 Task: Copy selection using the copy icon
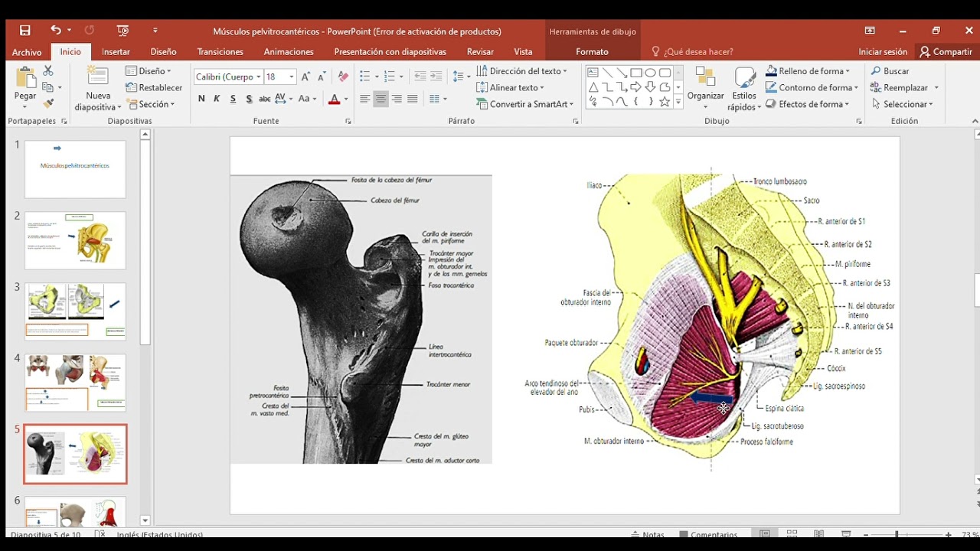click(x=48, y=87)
